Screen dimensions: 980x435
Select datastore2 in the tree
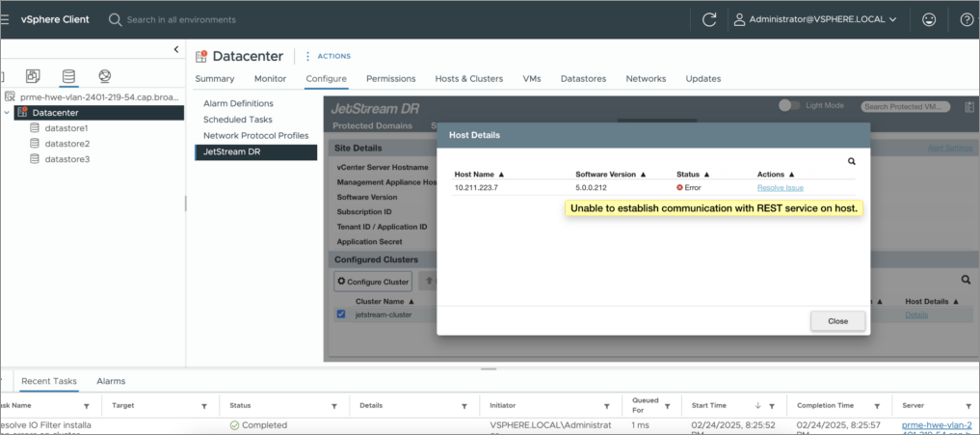[x=66, y=144]
